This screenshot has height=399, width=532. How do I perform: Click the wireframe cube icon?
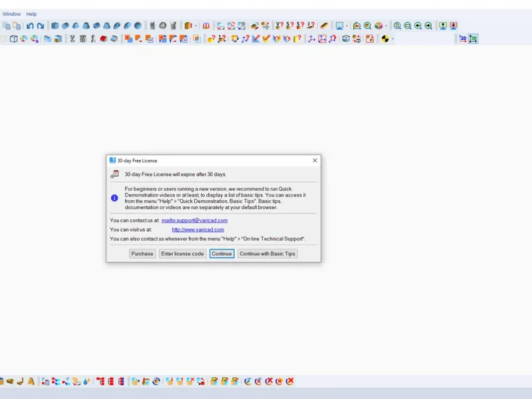point(13,39)
